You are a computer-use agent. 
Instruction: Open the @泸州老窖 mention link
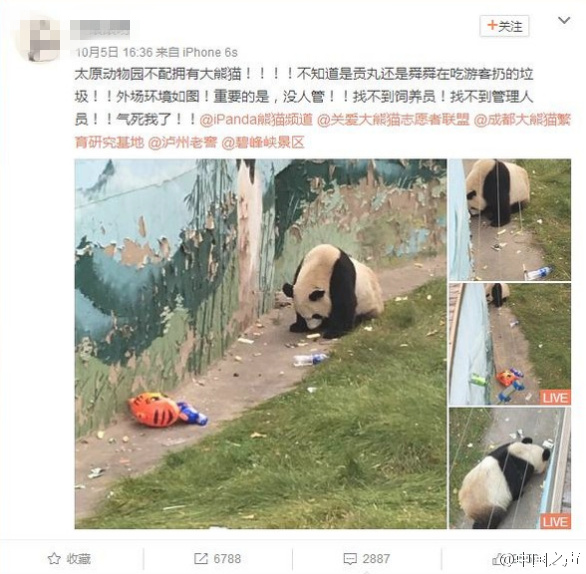[182, 142]
